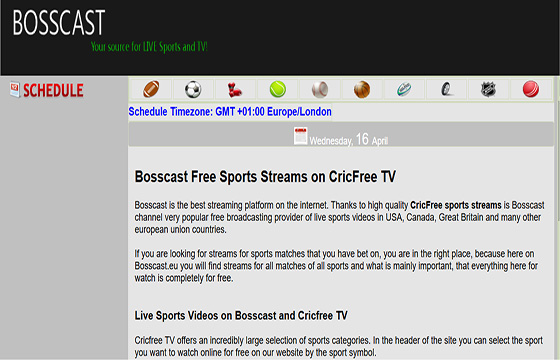The height and width of the screenshot is (360, 560).
Task: Open the baseball sport category
Action: (320, 89)
